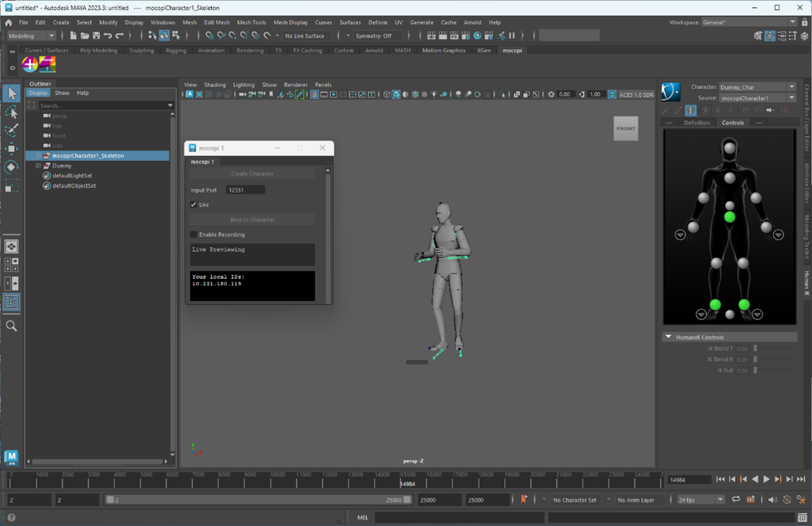This screenshot has height=526, width=812.
Task: Click the Create Character button
Action: 252,174
